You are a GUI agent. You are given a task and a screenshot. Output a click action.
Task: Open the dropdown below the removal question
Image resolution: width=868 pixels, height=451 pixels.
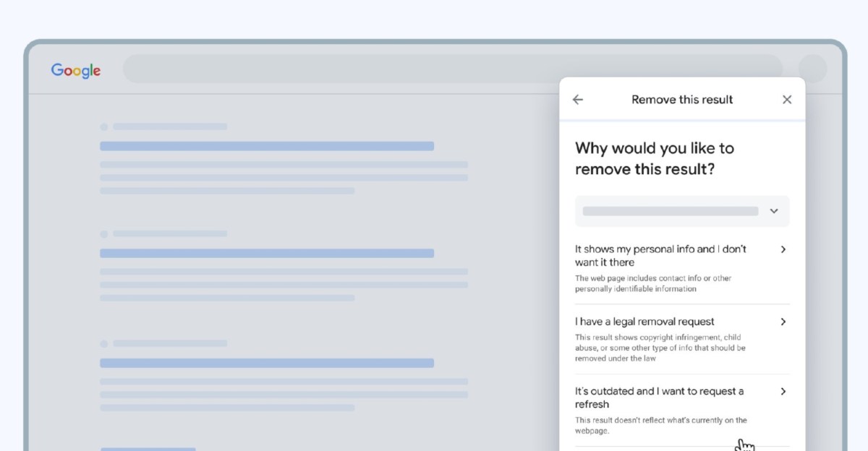point(682,211)
